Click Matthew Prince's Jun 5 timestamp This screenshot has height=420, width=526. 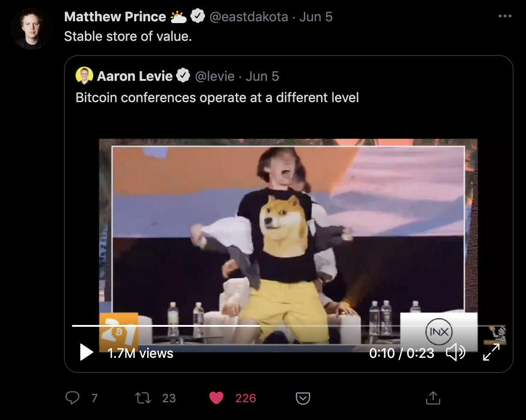tap(316, 17)
